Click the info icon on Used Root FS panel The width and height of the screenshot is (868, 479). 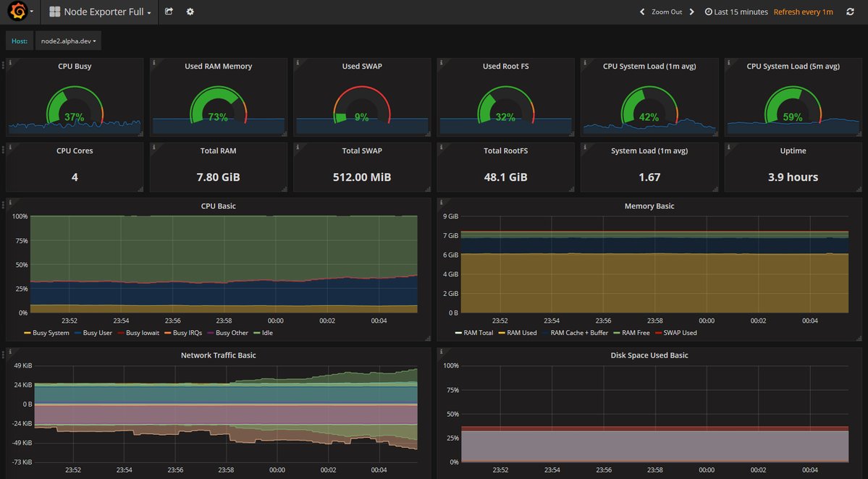tap(441, 62)
